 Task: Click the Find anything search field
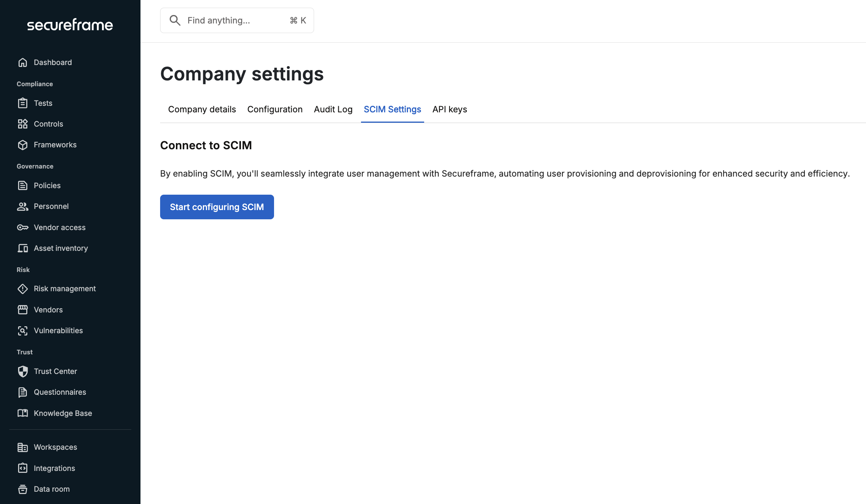coord(237,20)
